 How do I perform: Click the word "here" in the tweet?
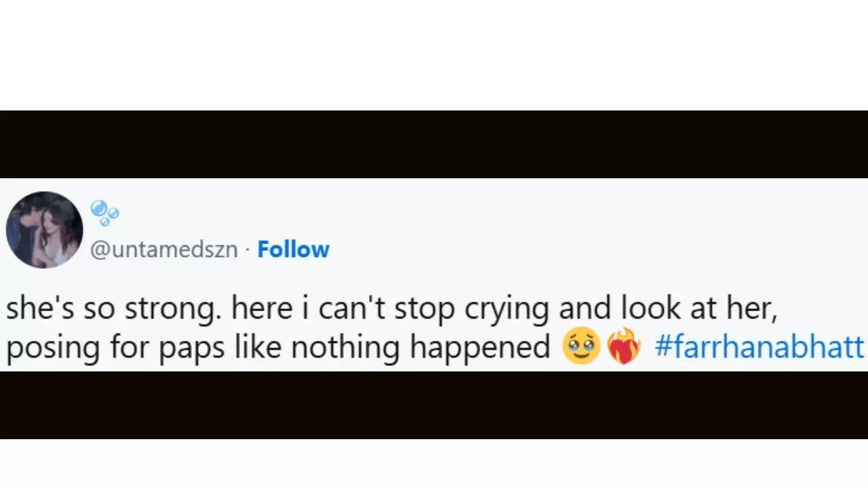(x=260, y=309)
